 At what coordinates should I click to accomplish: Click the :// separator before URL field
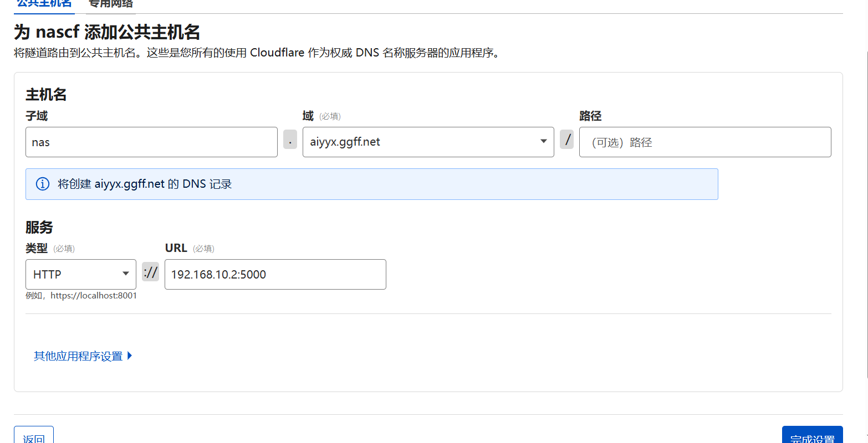[x=150, y=272]
